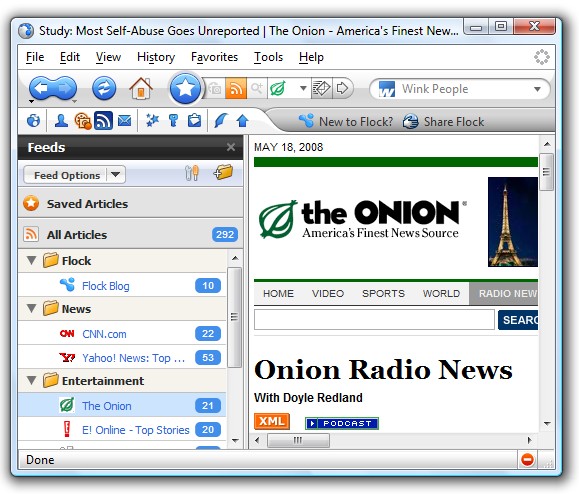Open All Articles feed list
The image size is (579, 494).
tap(130, 234)
